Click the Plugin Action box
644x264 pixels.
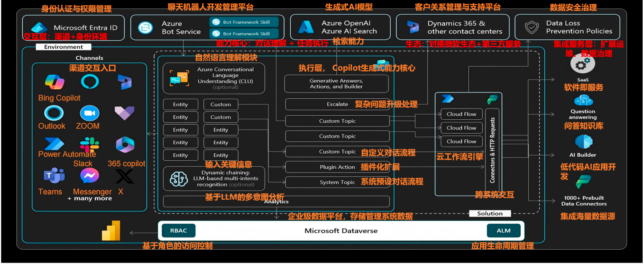tap(337, 167)
